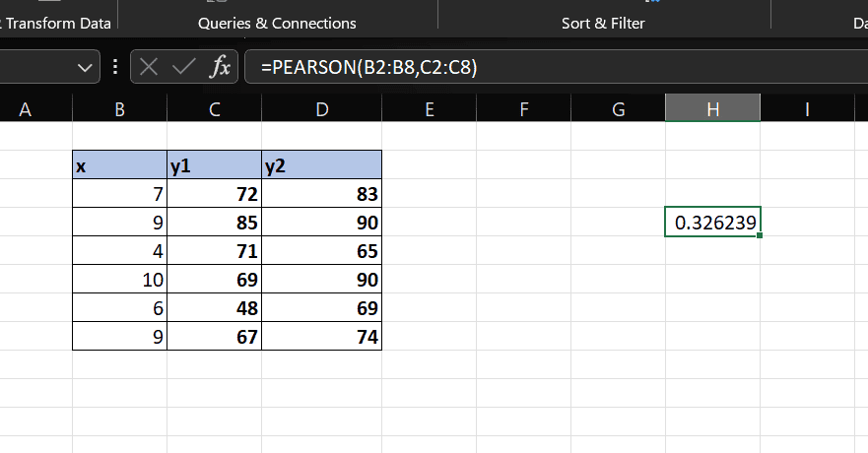Open the Insert Function fx dialog
Screen dimensions: 868x453
[x=220, y=68]
